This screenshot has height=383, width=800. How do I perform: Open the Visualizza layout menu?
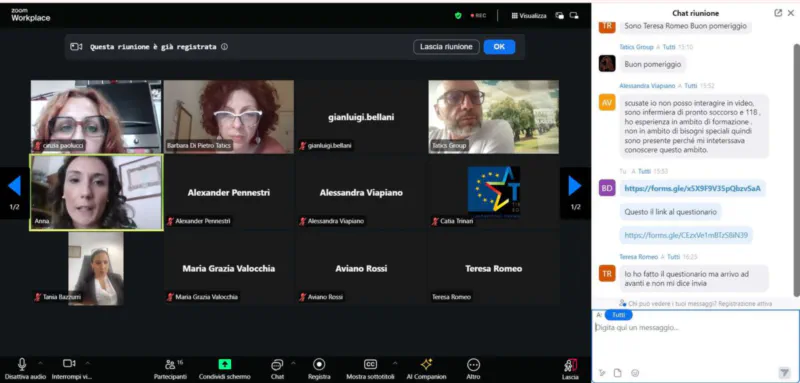tap(529, 16)
